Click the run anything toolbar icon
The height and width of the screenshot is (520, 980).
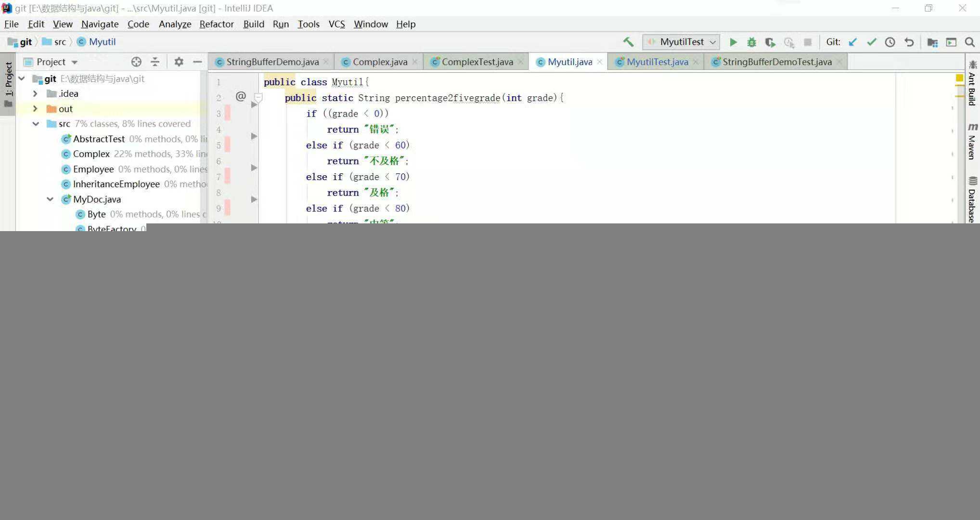click(x=951, y=42)
